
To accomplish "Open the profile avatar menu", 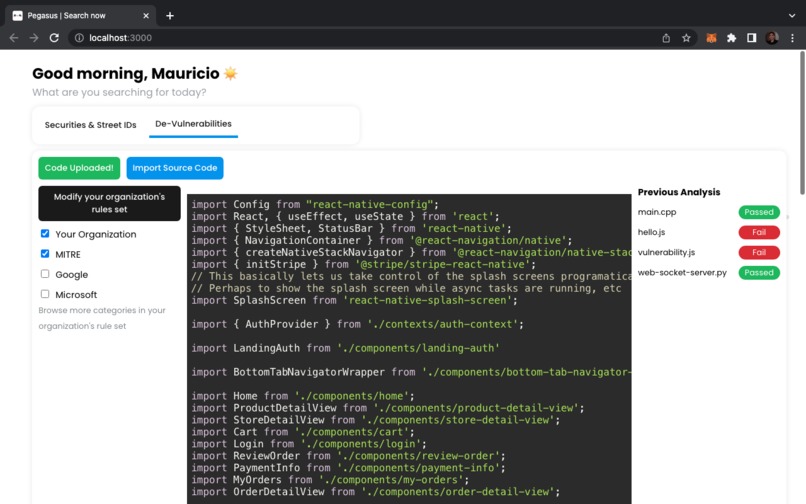I will (772, 38).
